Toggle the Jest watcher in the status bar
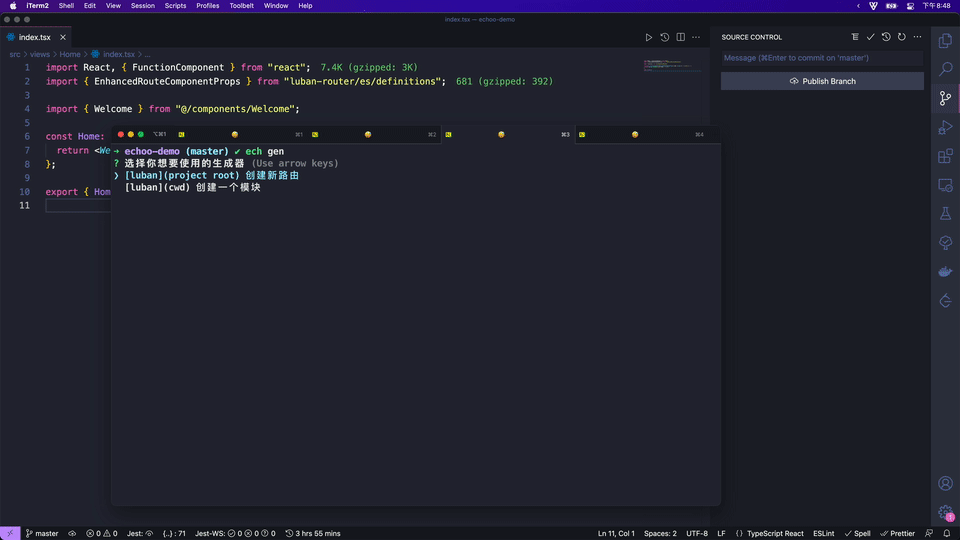Image resolution: width=960 pixels, height=540 pixels. pyautogui.click(x=140, y=534)
